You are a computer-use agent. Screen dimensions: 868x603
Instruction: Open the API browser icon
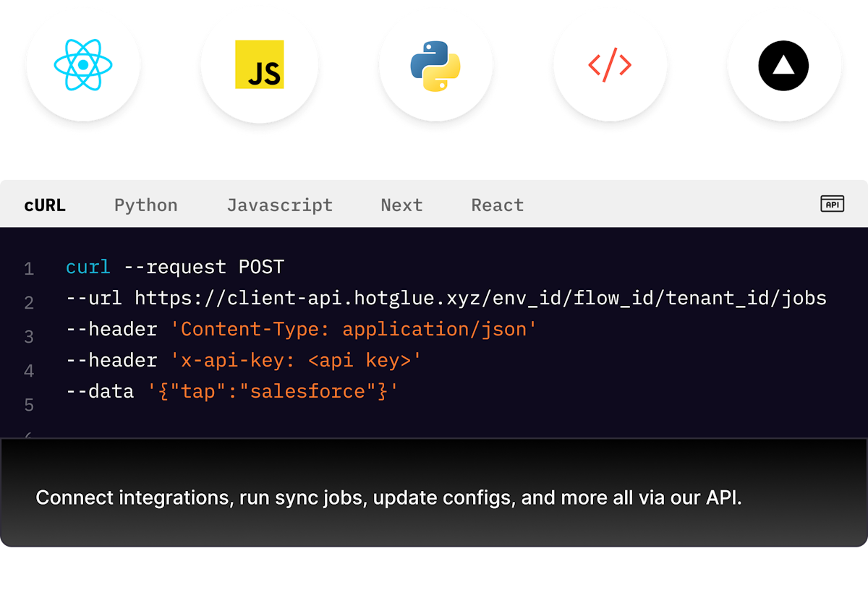click(x=832, y=205)
